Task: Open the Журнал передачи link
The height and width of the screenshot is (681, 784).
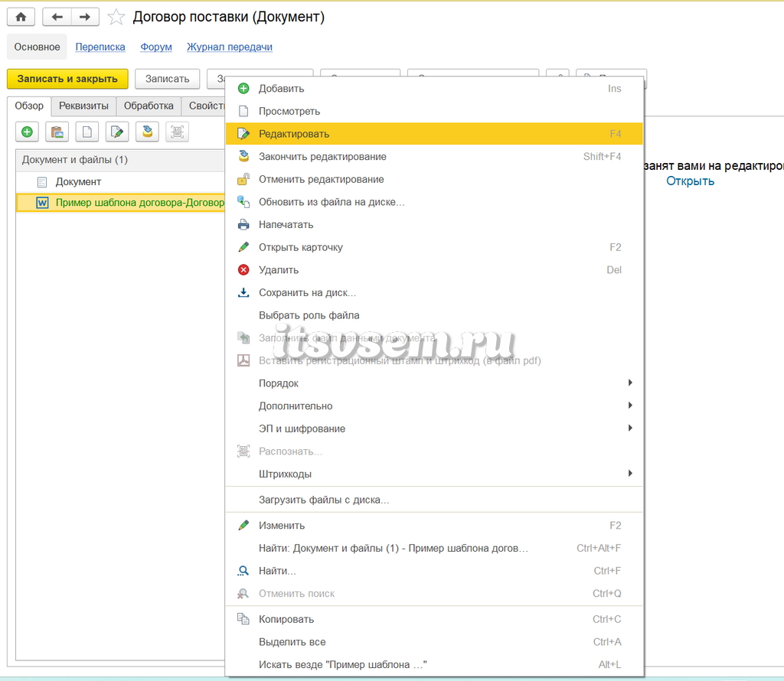Action: click(x=230, y=47)
